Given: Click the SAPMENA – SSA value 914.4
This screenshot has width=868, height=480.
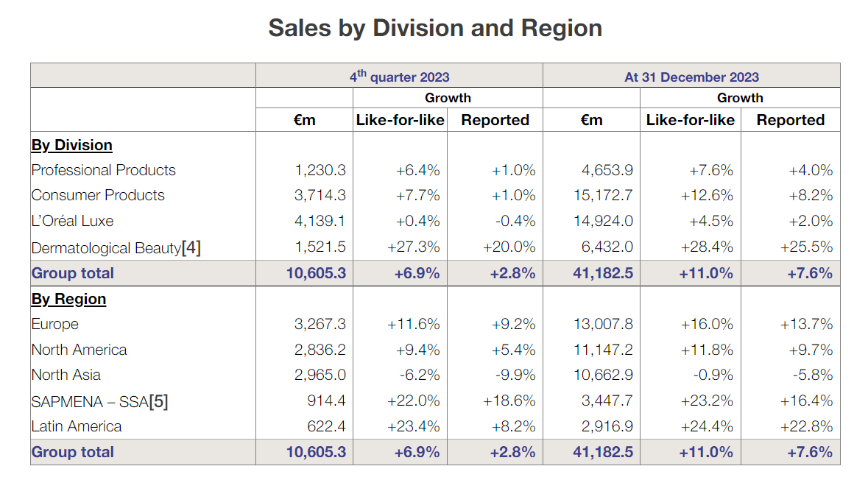Looking at the screenshot, I should click(327, 400).
